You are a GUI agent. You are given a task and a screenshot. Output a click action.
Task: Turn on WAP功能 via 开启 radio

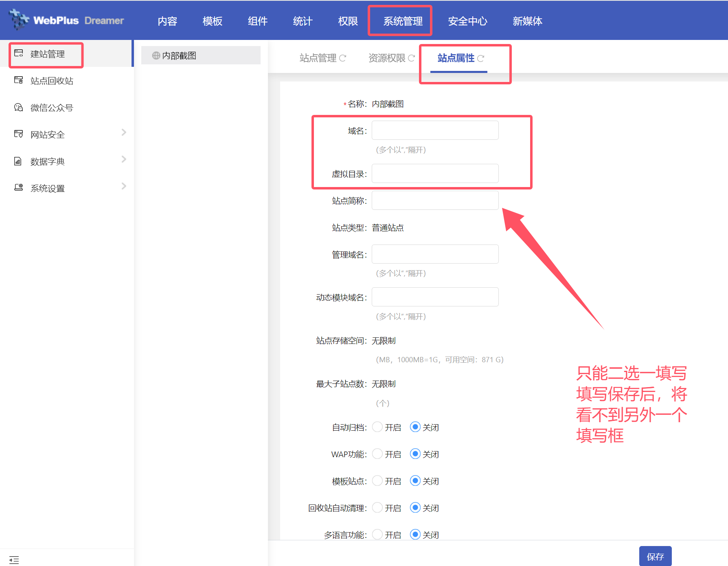click(x=377, y=454)
